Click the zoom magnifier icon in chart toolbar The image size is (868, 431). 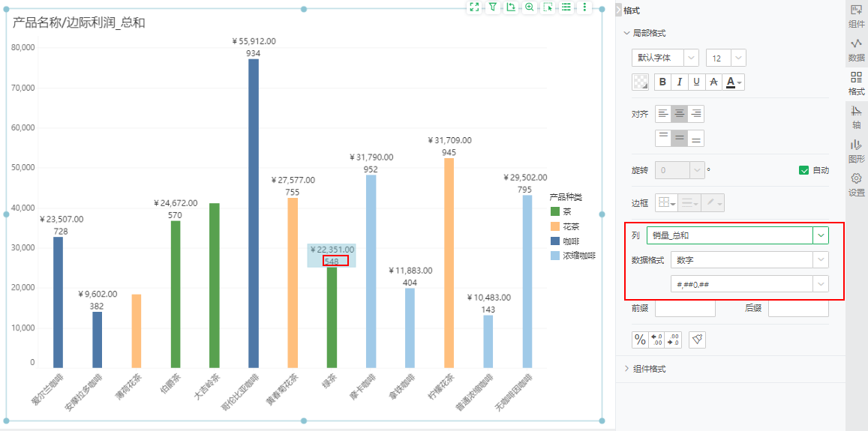coord(529,7)
